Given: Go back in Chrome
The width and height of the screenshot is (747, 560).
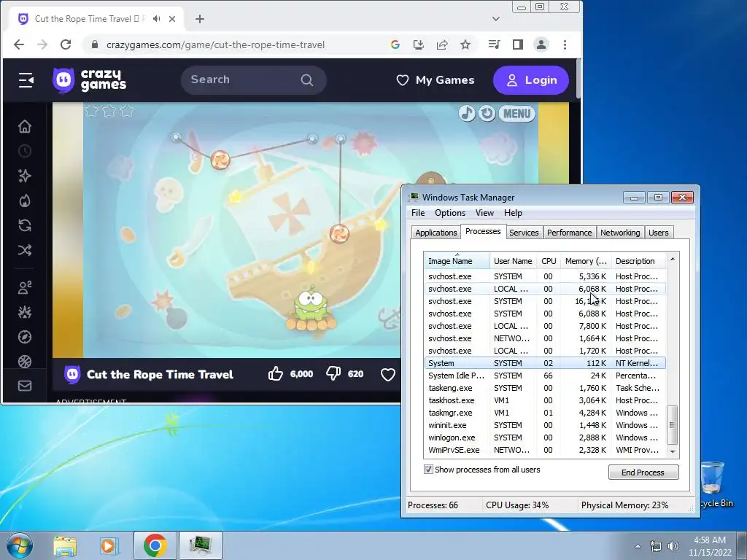Looking at the screenshot, I should (19, 44).
